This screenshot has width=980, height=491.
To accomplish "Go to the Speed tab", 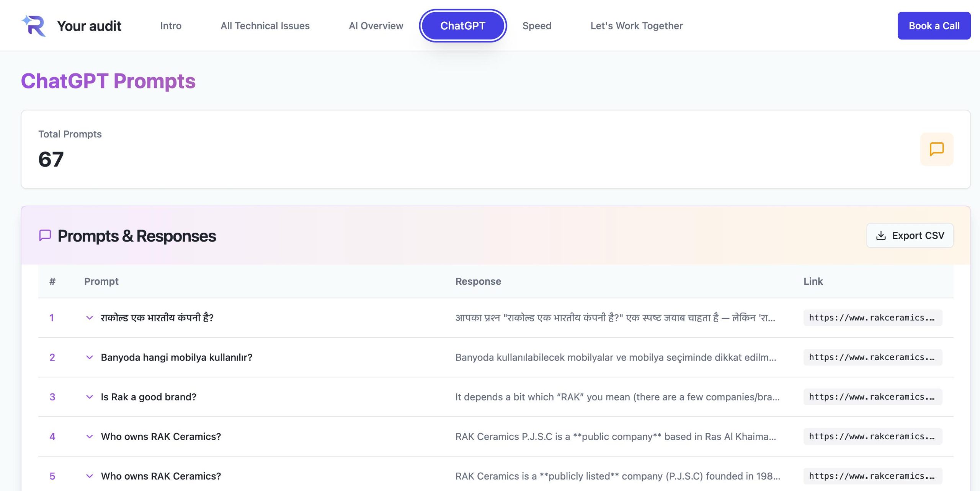I will 537,26.
